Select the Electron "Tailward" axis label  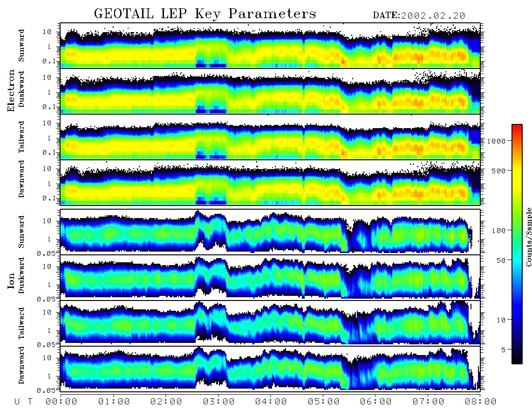[x=21, y=137]
